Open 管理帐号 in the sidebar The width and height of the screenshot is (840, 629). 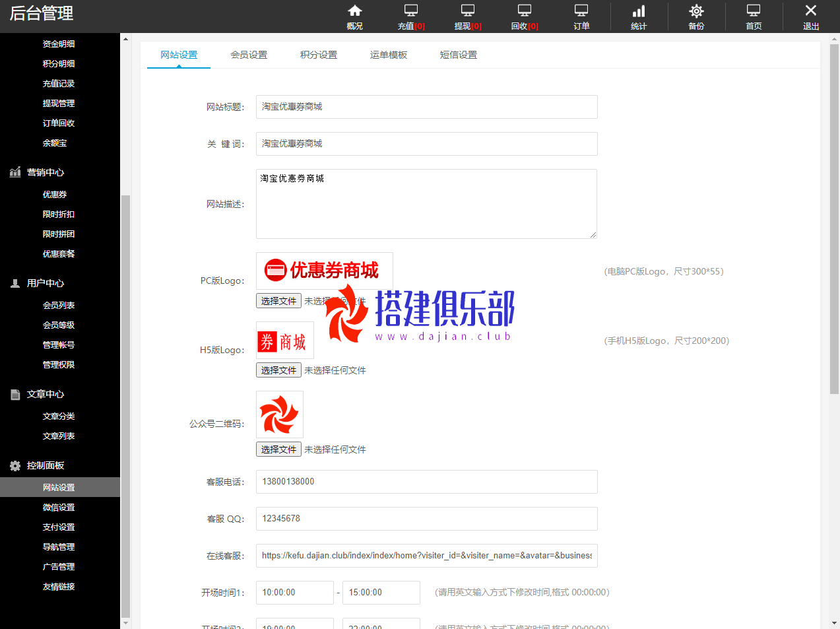(59, 345)
